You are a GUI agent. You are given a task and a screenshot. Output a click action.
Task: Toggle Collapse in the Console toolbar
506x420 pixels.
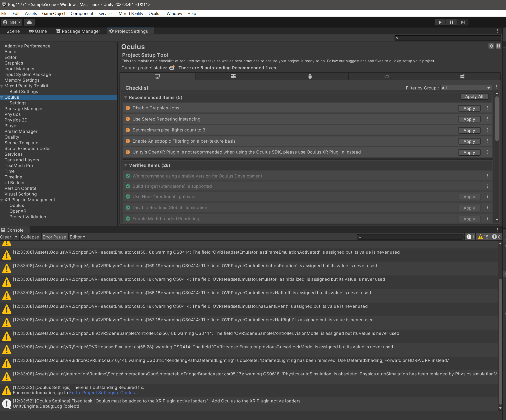tap(30, 237)
